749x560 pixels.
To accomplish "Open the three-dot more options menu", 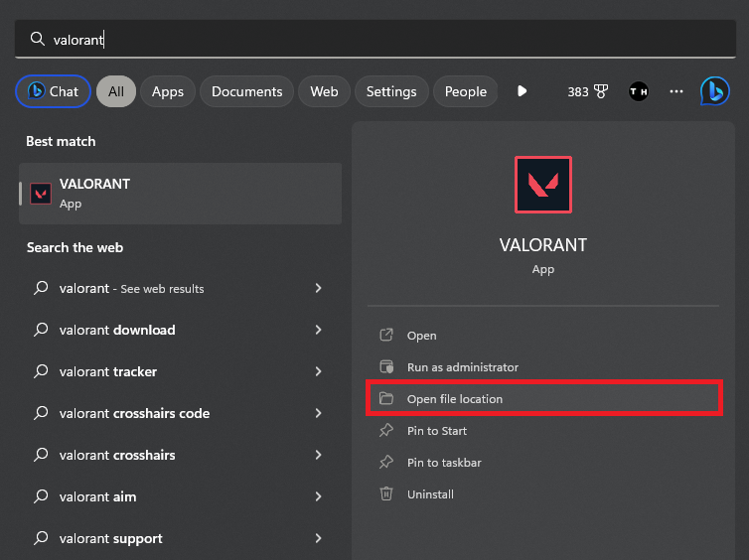I will tap(676, 91).
